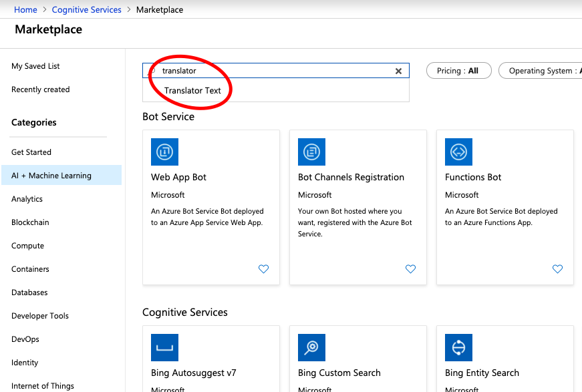Open the Analytics category
This screenshot has width=582, height=392.
[x=27, y=199]
